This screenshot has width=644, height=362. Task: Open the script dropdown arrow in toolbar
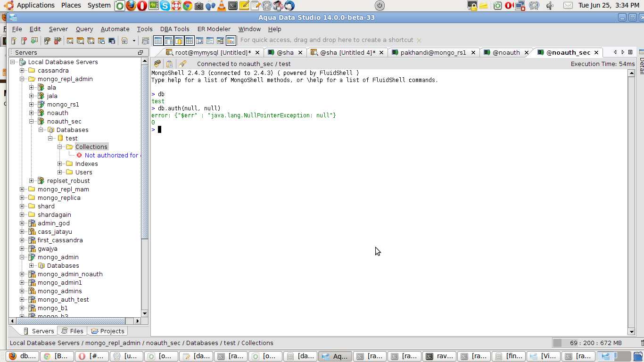[134, 41]
